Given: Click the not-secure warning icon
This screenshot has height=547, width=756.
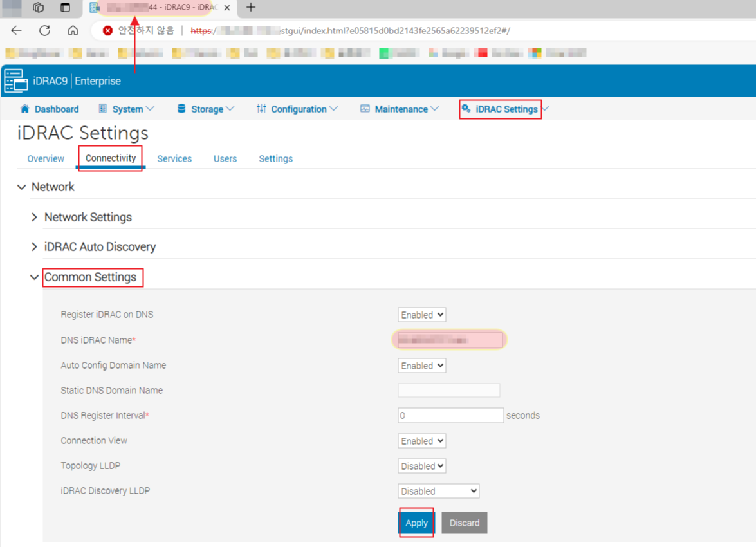Looking at the screenshot, I should pos(107,30).
